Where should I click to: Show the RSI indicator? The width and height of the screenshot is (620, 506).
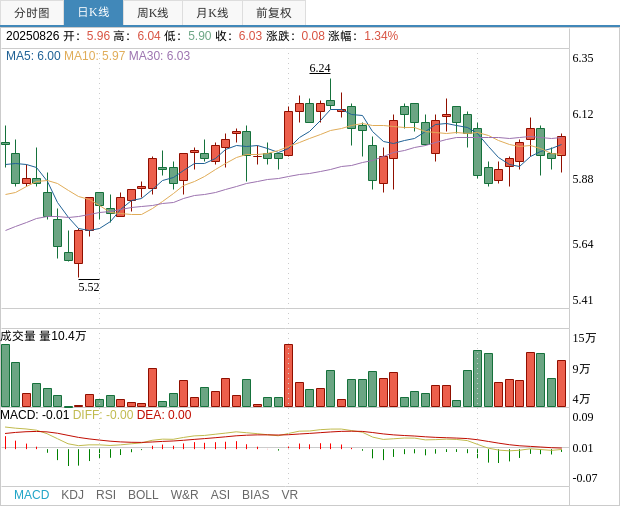click(x=106, y=495)
